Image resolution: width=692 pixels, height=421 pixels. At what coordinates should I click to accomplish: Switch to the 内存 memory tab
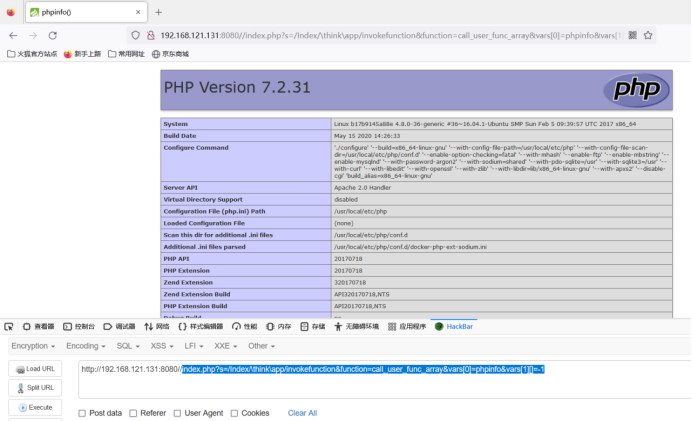click(x=278, y=327)
